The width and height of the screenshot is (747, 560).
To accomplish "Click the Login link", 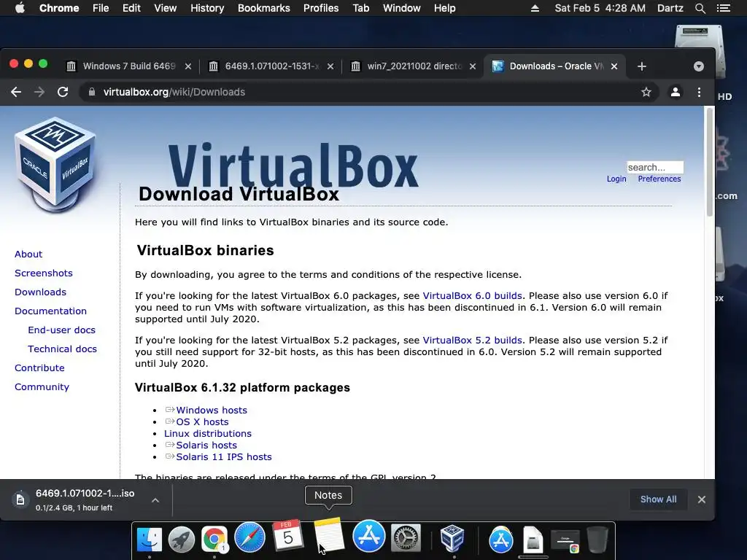I will (616, 179).
